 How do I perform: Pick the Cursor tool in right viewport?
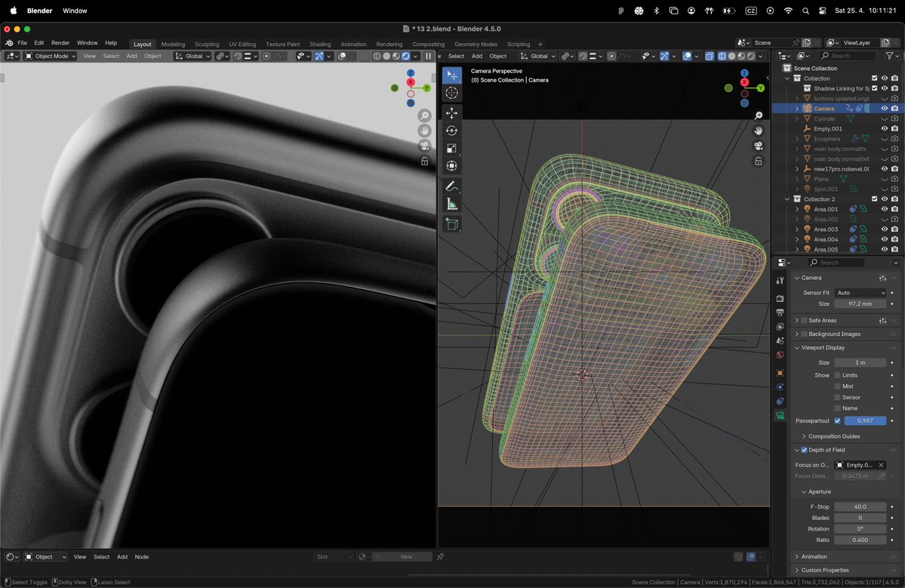[451, 93]
